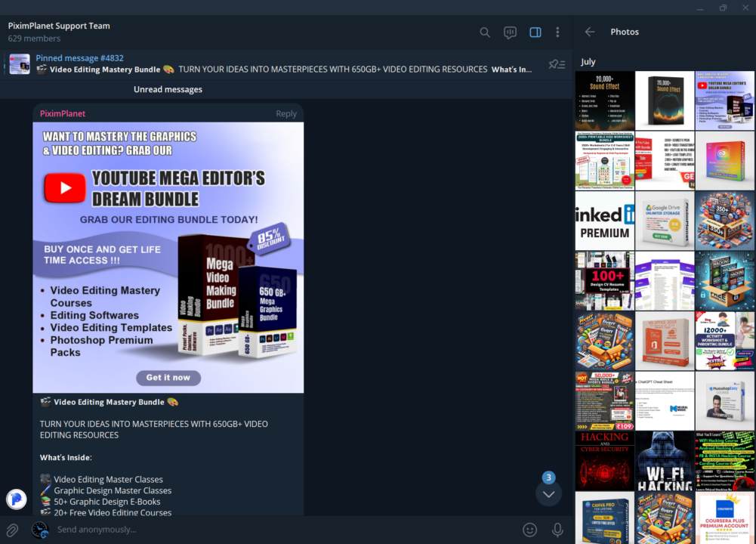Click the PiximPlanet channel avatar
The width and height of the screenshot is (756, 544).
pyautogui.click(x=17, y=499)
